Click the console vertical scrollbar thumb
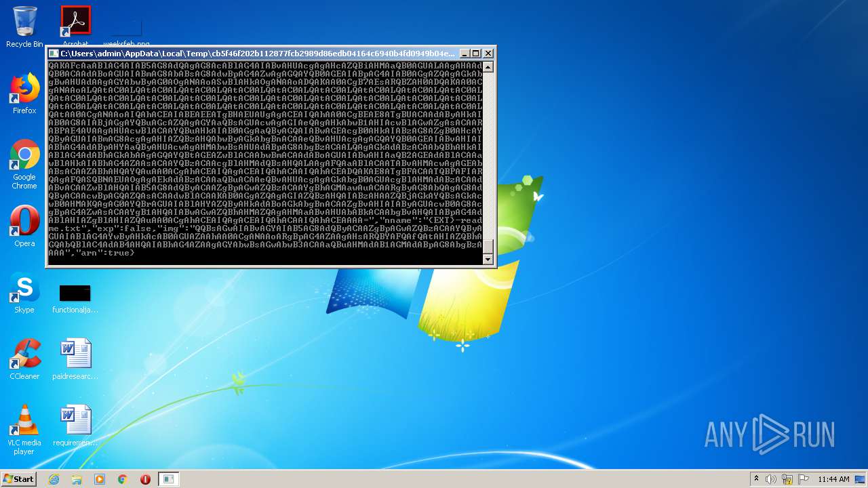The height and width of the screenshot is (488, 868). (x=488, y=245)
